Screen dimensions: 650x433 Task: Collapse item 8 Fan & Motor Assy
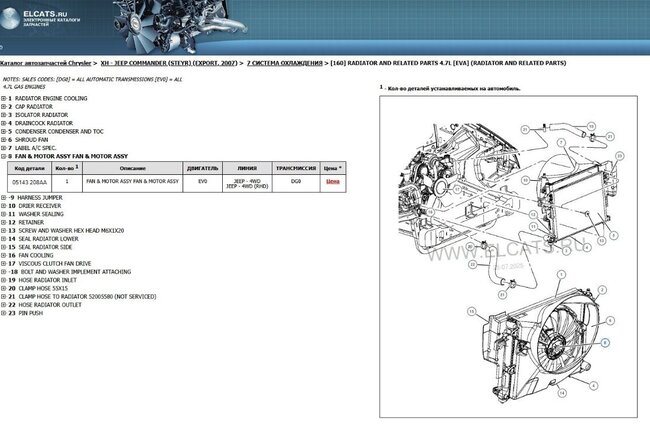tap(3, 156)
